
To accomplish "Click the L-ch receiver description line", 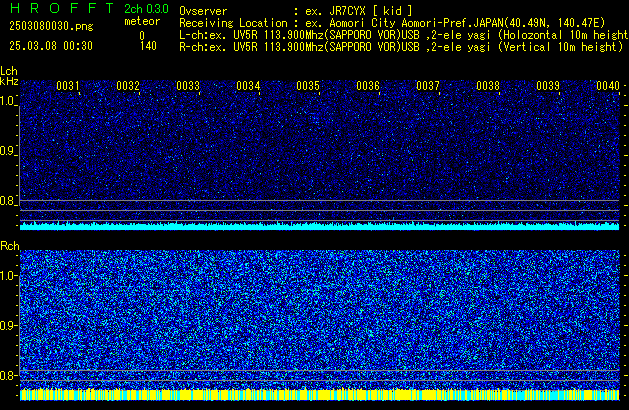I will coord(404,35).
